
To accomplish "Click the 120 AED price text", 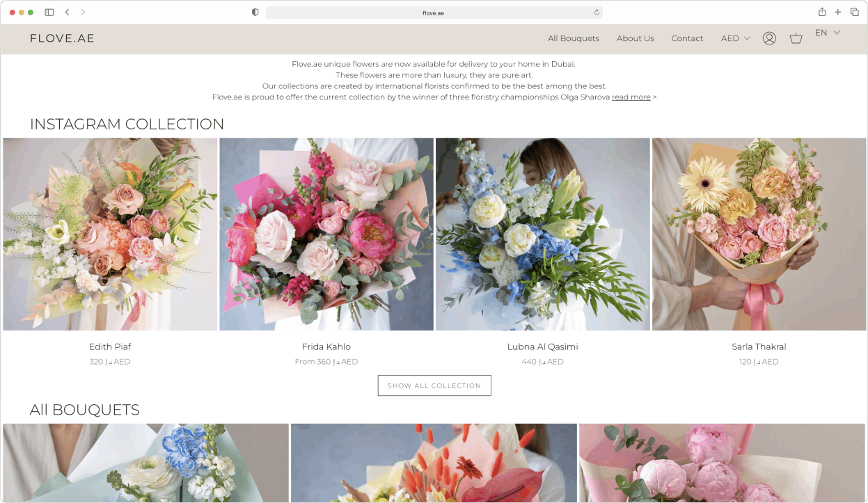I will 759,362.
